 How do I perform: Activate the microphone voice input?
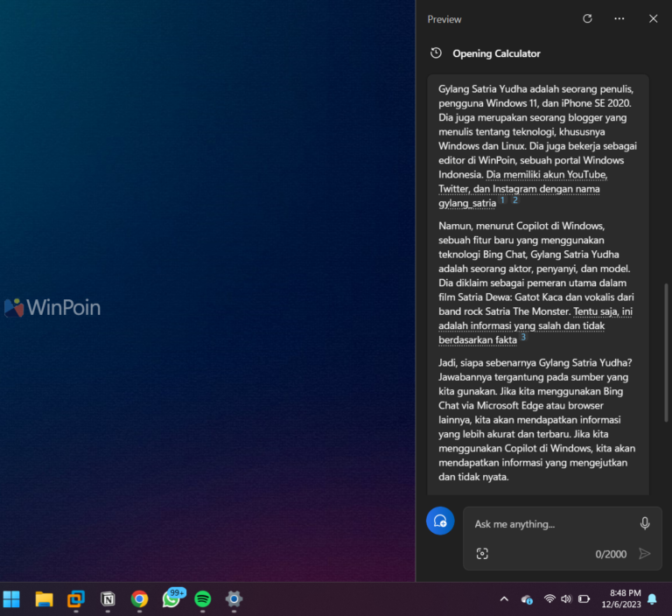(645, 523)
